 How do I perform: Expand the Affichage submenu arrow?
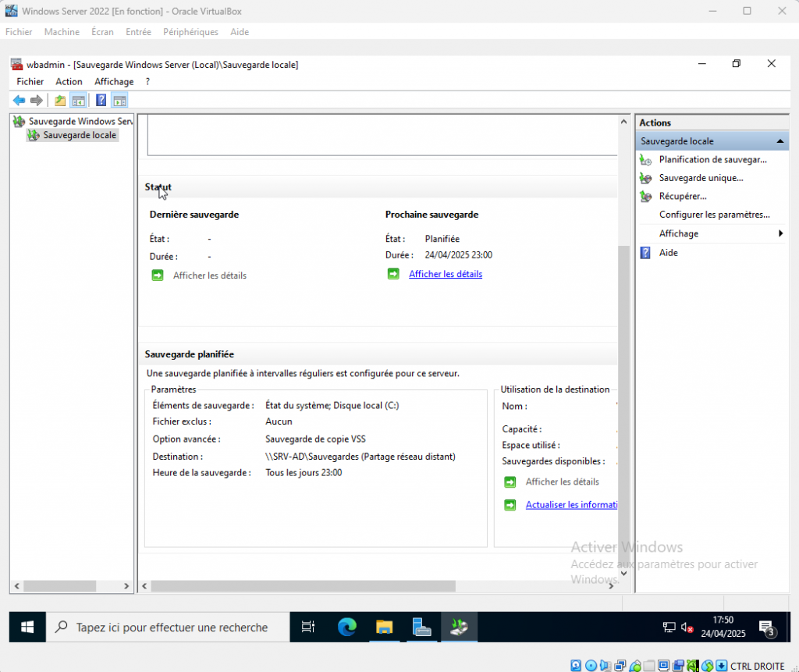click(x=779, y=234)
